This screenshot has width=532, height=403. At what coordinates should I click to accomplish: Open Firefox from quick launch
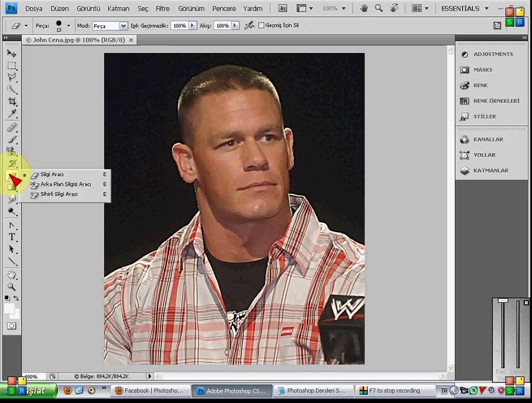[x=68, y=391]
